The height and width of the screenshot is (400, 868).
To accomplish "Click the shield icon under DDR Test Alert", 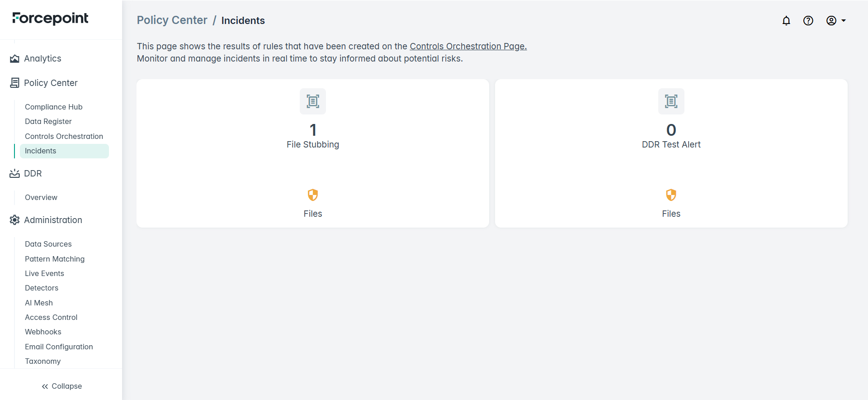I will pos(671,195).
